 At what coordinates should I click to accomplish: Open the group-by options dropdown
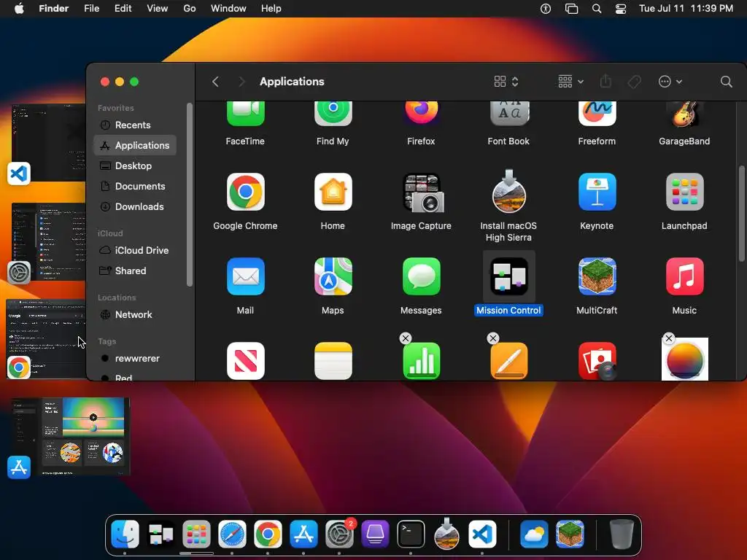(570, 82)
